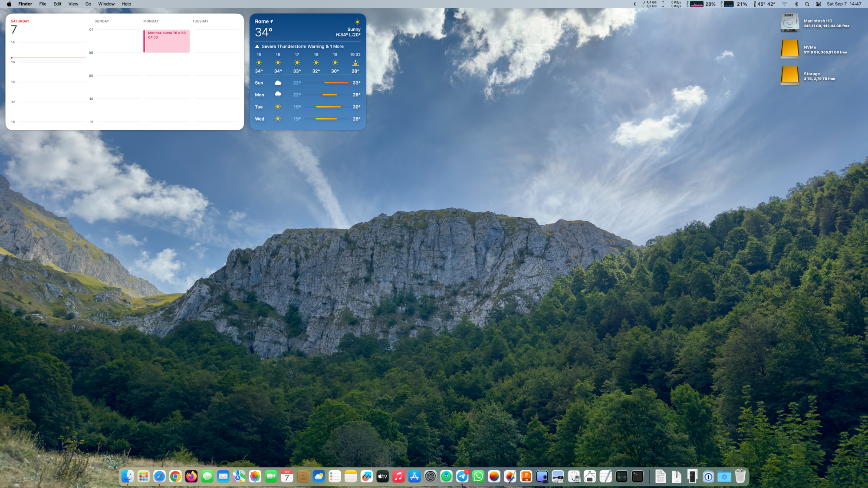
Task: Open the Downloads folder stack in the Dock
Action: pos(724,476)
